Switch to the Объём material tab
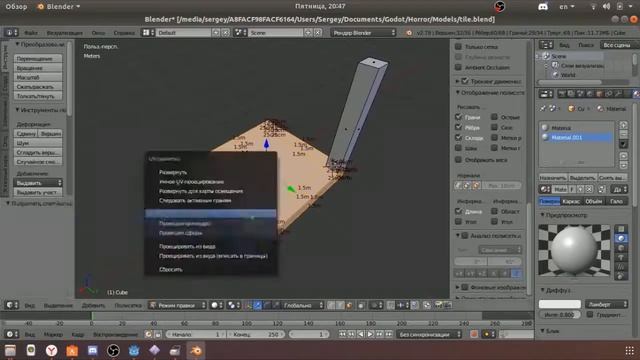 tap(593, 201)
